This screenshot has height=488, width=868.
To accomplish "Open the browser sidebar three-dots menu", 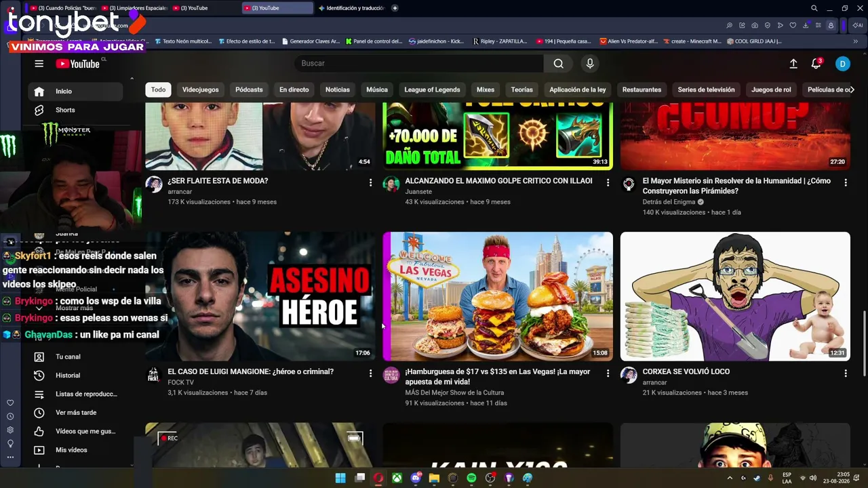I will (10, 457).
